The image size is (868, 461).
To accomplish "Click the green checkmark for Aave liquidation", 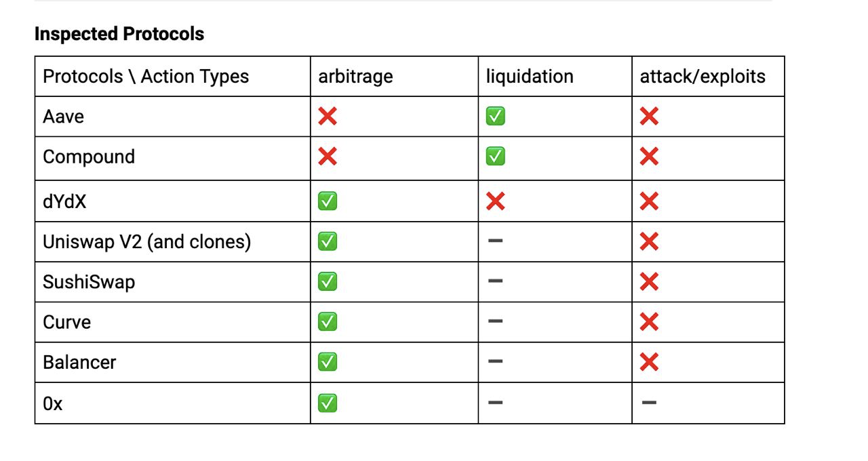I will point(495,117).
